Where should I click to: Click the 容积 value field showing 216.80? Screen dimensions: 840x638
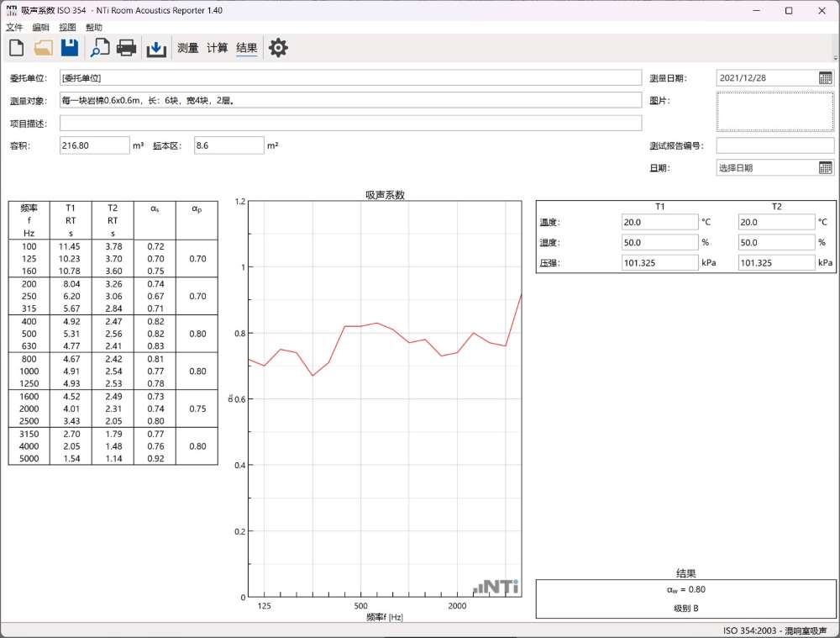point(94,145)
